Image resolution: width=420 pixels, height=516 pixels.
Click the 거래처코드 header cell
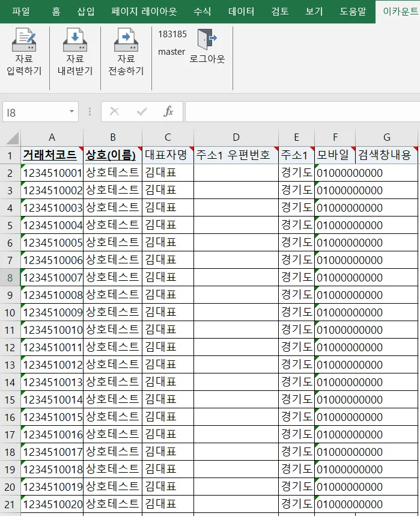point(52,155)
